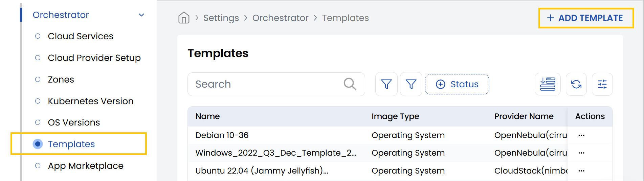
Task: Click the row density list icon
Action: click(547, 84)
